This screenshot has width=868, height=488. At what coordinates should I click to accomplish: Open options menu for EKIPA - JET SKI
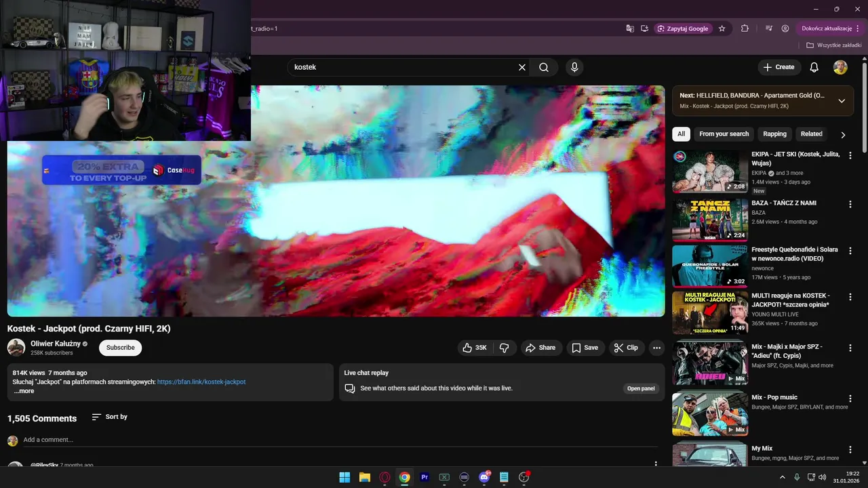[x=850, y=156]
